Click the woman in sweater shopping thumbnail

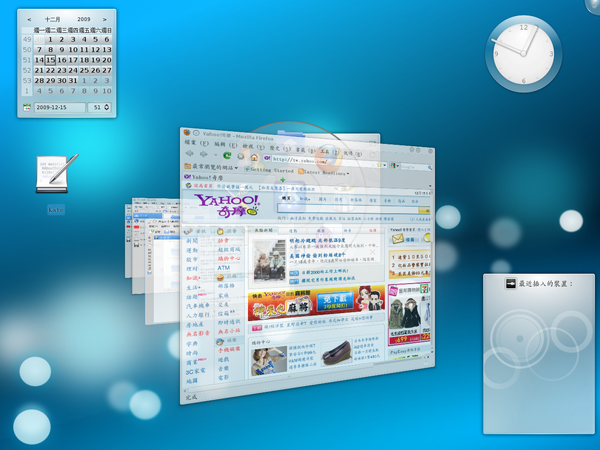click(269, 360)
